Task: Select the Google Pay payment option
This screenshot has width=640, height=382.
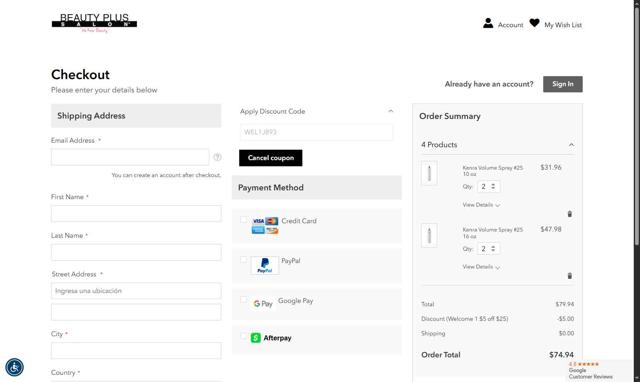Action: point(243,300)
